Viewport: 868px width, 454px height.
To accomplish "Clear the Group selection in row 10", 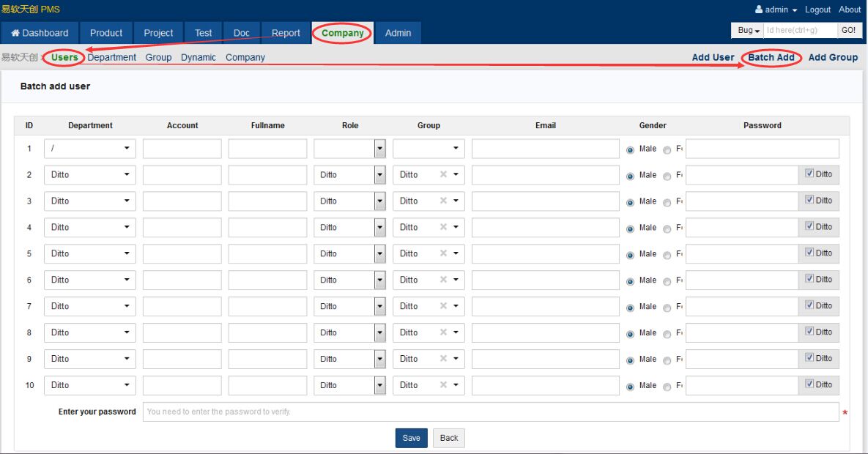I will pos(443,386).
